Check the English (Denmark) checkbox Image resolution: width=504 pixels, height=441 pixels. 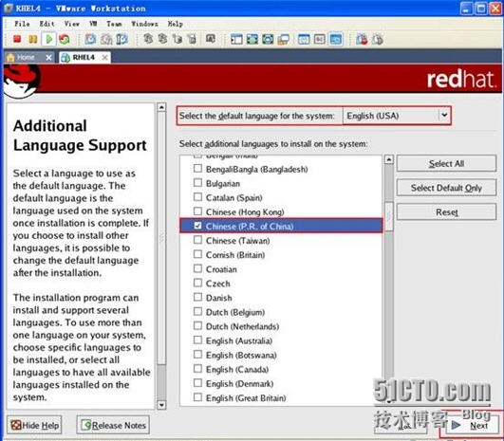click(197, 383)
